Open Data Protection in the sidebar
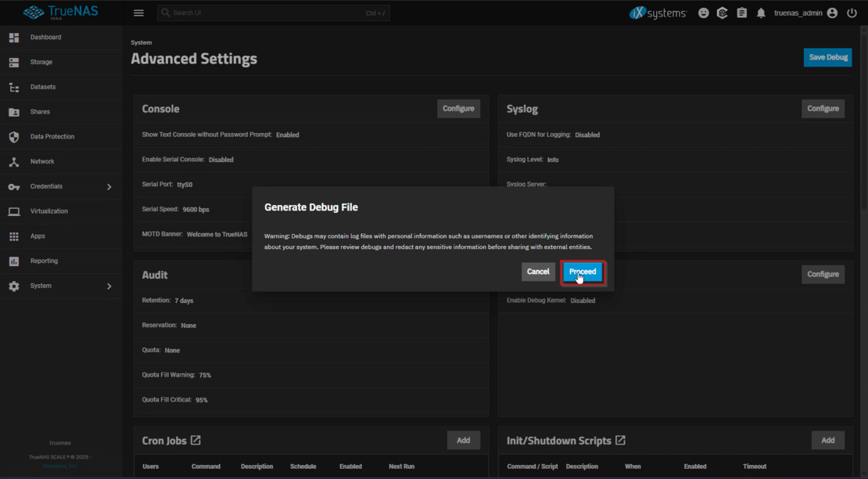This screenshot has height=479, width=868. click(52, 137)
